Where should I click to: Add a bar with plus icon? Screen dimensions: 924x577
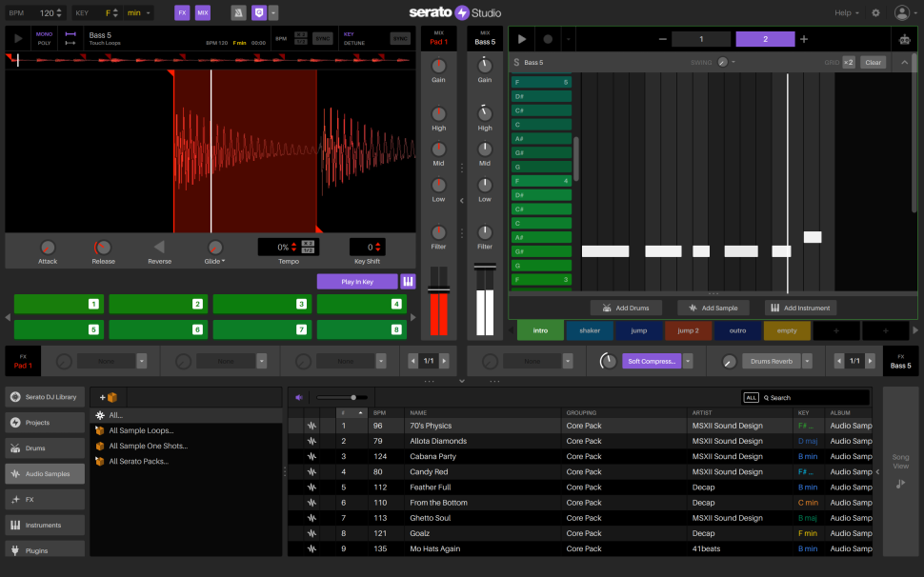[x=804, y=39]
